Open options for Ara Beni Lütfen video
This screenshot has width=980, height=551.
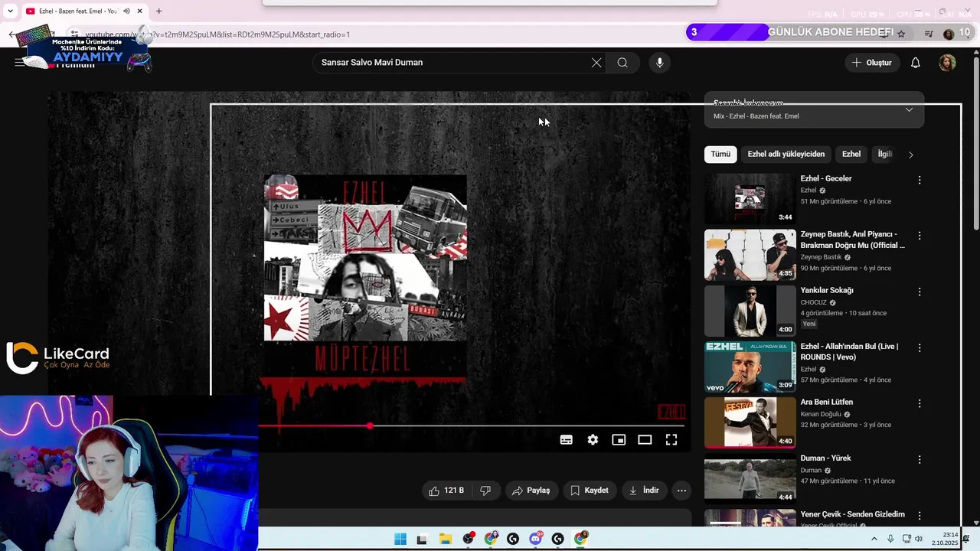[920, 403]
